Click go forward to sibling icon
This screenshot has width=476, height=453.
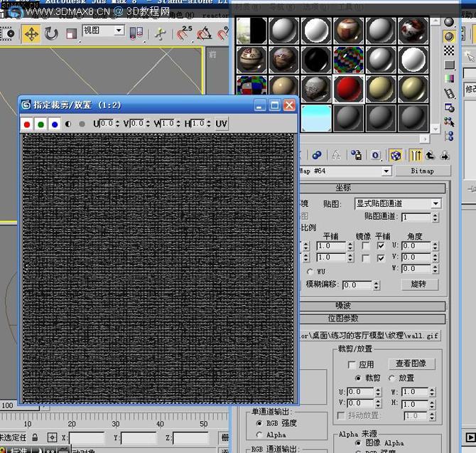tap(445, 156)
